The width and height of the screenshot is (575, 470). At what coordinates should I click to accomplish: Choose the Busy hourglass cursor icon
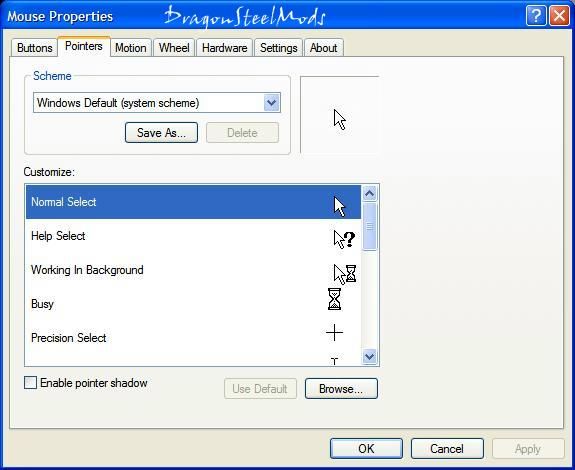(334, 299)
